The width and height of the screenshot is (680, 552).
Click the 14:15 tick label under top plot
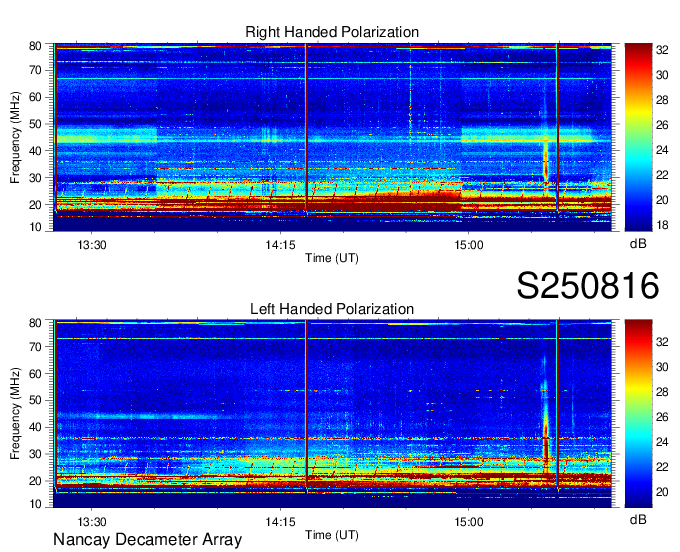click(280, 245)
